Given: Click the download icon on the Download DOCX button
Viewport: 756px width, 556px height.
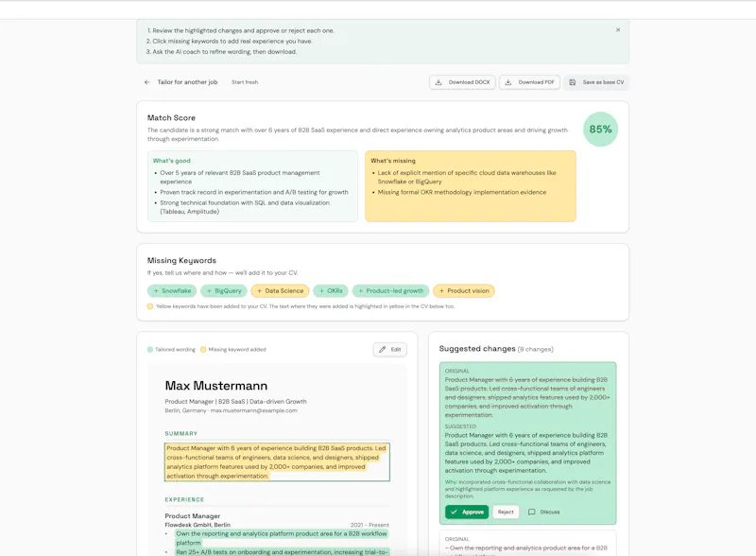Looking at the screenshot, I should (438, 82).
